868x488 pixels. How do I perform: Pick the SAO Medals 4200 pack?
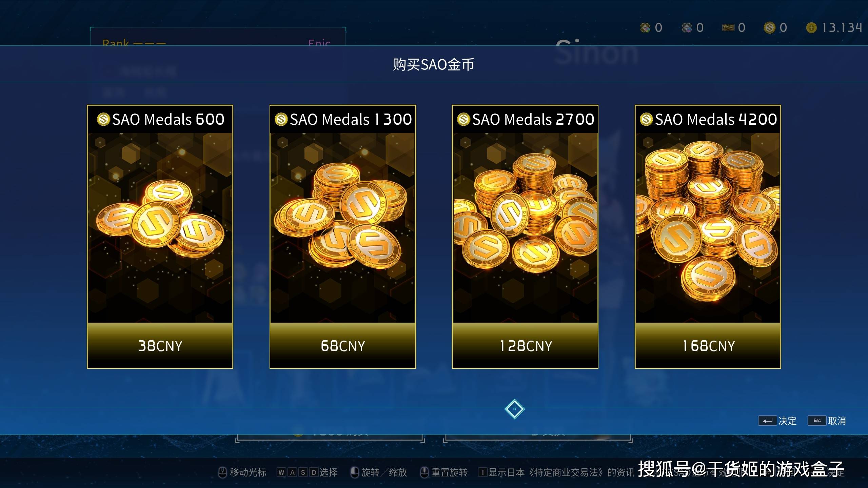pos(708,237)
